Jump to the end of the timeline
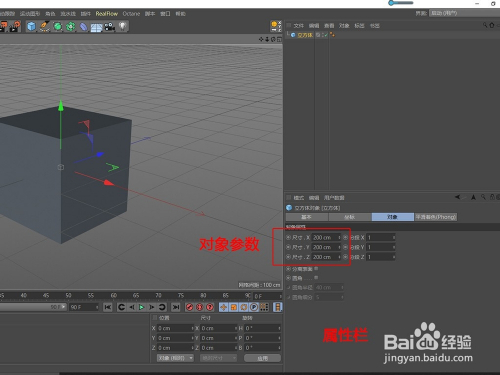Image resolution: width=500 pixels, height=375 pixels. [x=176, y=307]
